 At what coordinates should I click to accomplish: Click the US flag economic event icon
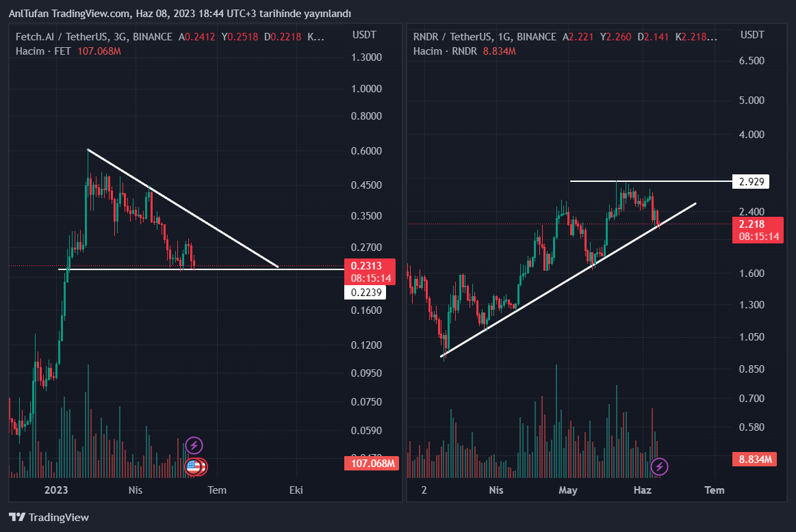pyautogui.click(x=194, y=467)
